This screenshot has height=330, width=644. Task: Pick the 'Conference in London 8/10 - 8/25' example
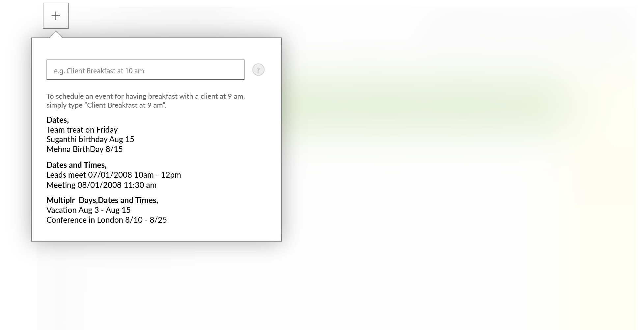click(106, 220)
